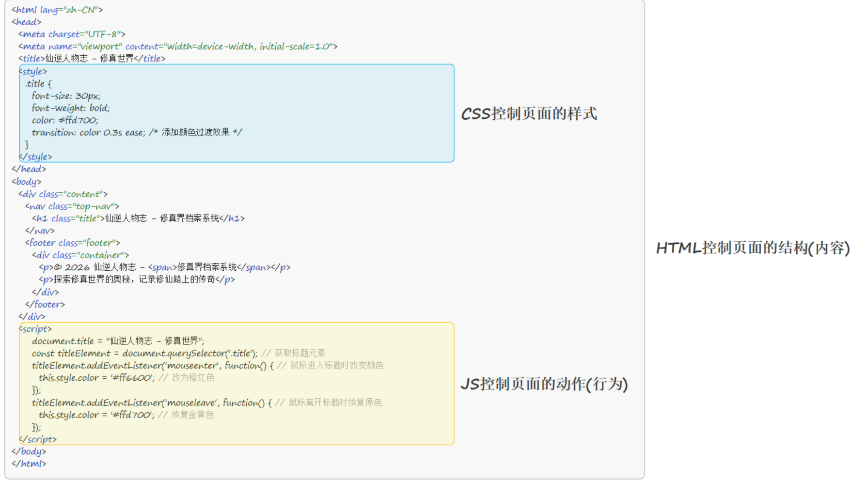Select the opening '<head>' tag line
Viewport: 868px width, 495px height.
click(27, 22)
